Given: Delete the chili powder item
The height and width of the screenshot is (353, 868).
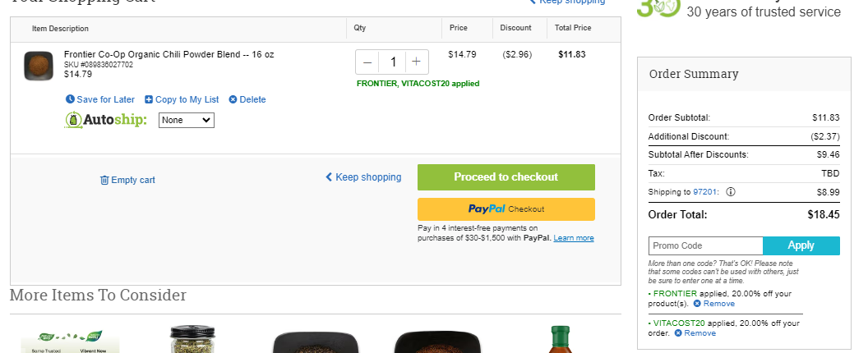Looking at the screenshot, I should coord(247,99).
